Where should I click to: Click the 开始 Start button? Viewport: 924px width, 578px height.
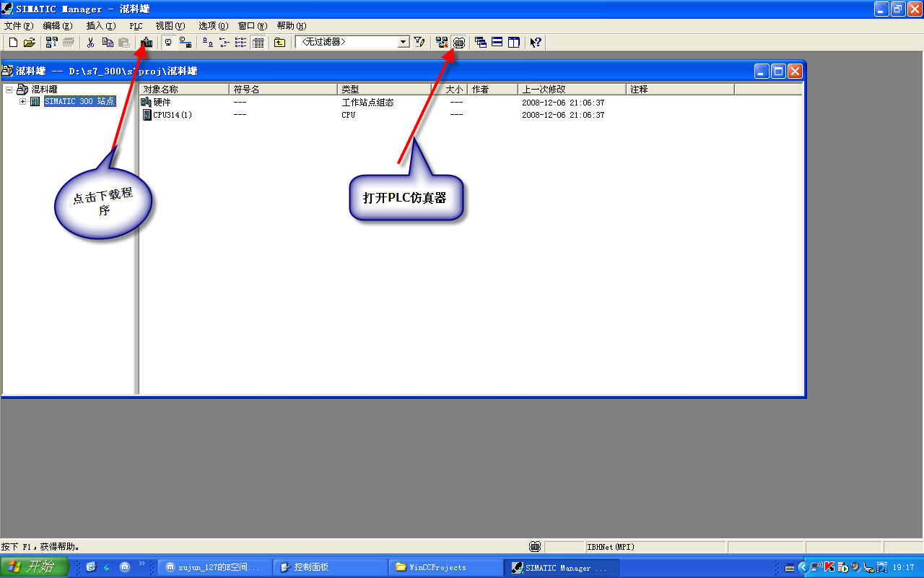point(35,567)
